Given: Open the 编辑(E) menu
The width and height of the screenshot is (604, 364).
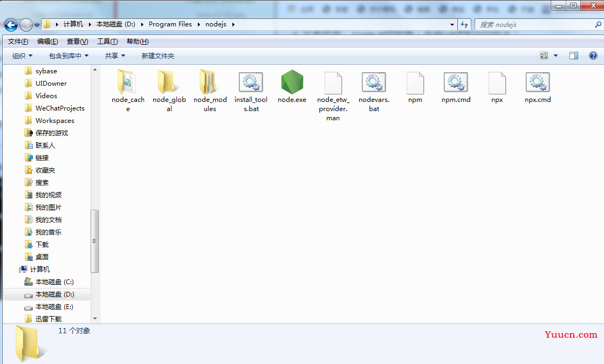Looking at the screenshot, I should tap(47, 41).
